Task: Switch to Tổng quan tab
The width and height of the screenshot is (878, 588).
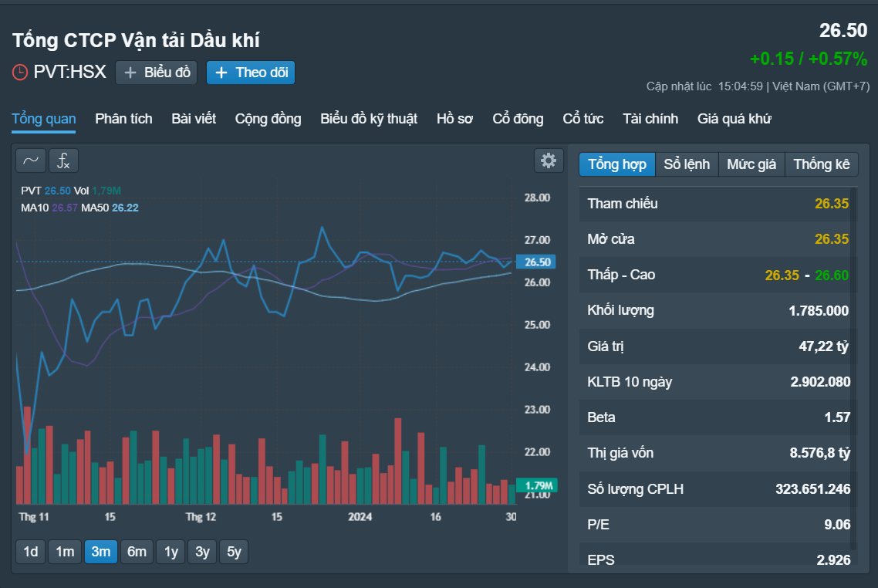Action: (44, 119)
